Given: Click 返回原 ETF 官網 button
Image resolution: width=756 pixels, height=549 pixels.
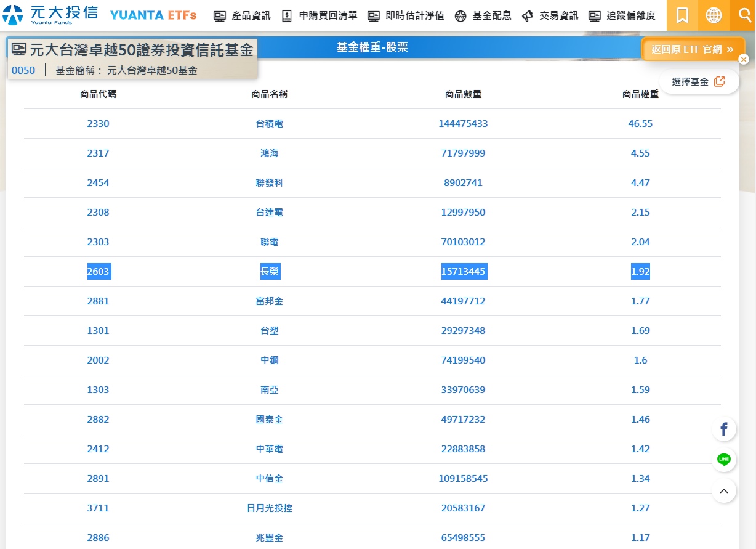Looking at the screenshot, I should click(693, 49).
